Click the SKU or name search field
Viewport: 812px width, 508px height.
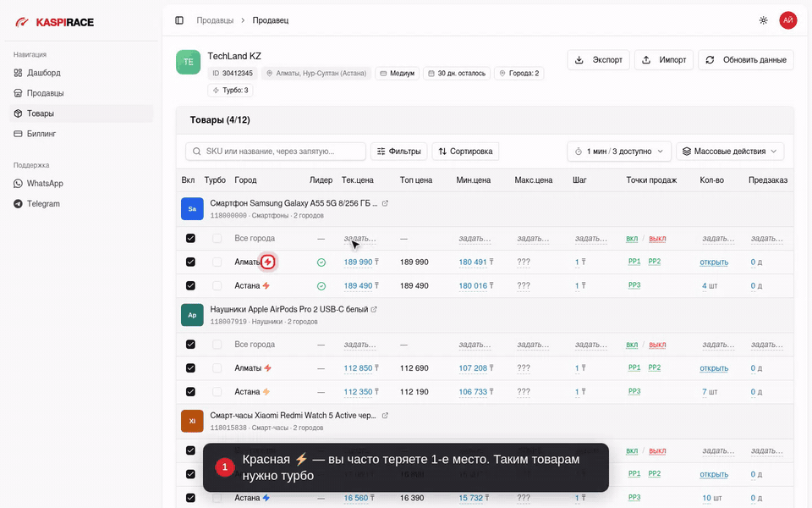pos(276,152)
